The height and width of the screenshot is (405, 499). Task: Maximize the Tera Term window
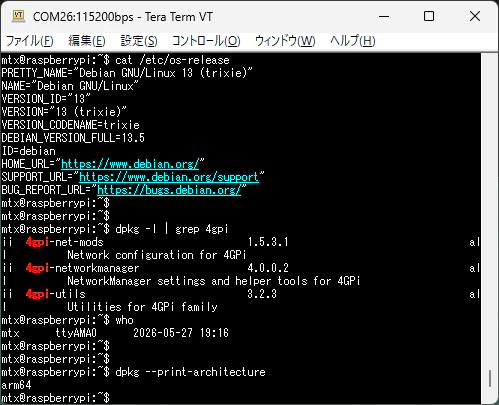[429, 16]
